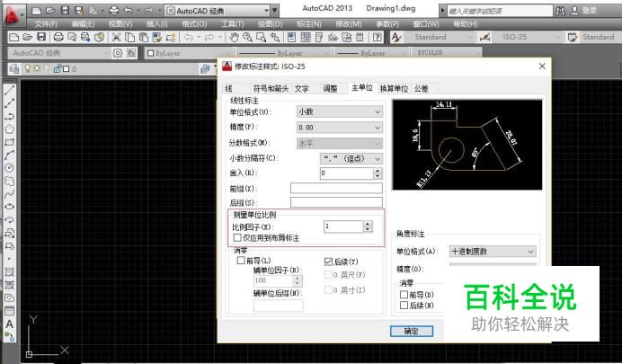This screenshot has width=622, height=364.
Task: Click the 确定 button
Action: 412,331
